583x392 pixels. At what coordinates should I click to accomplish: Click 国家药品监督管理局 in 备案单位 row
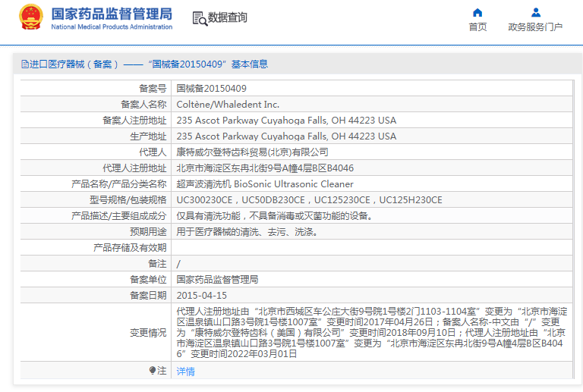tap(218, 280)
